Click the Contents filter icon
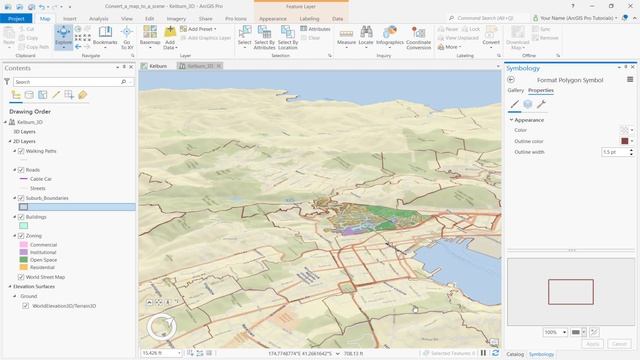Viewport: 640px width, 360px height. (x=7, y=82)
